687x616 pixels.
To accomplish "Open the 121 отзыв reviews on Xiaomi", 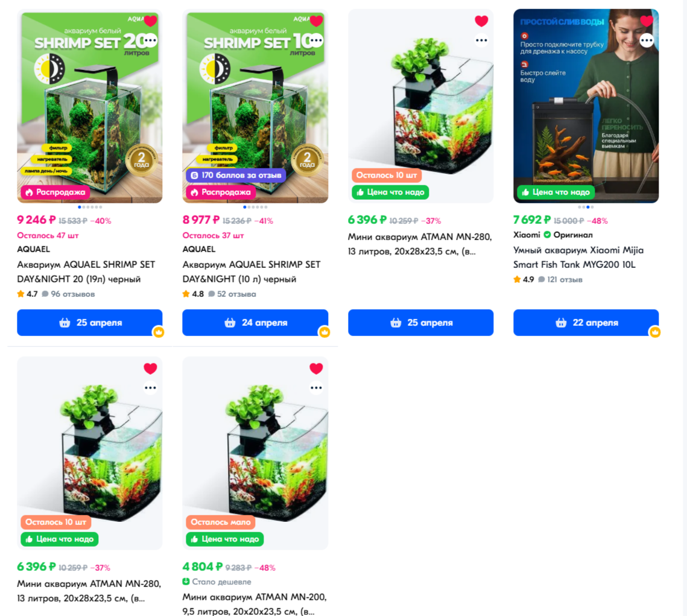I will point(560,279).
